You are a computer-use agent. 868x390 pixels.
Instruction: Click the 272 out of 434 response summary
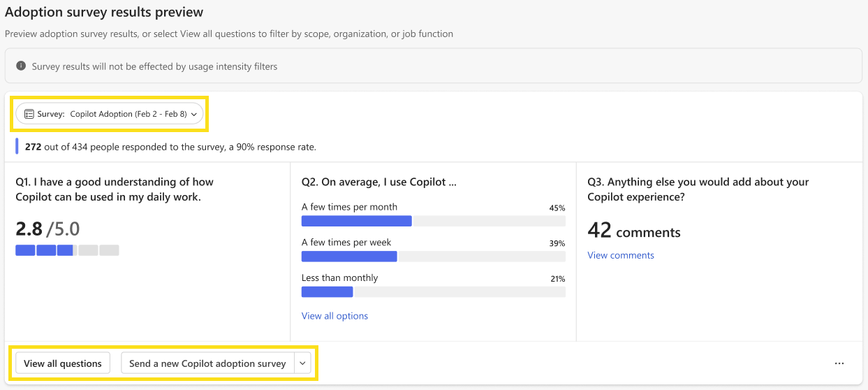click(170, 147)
